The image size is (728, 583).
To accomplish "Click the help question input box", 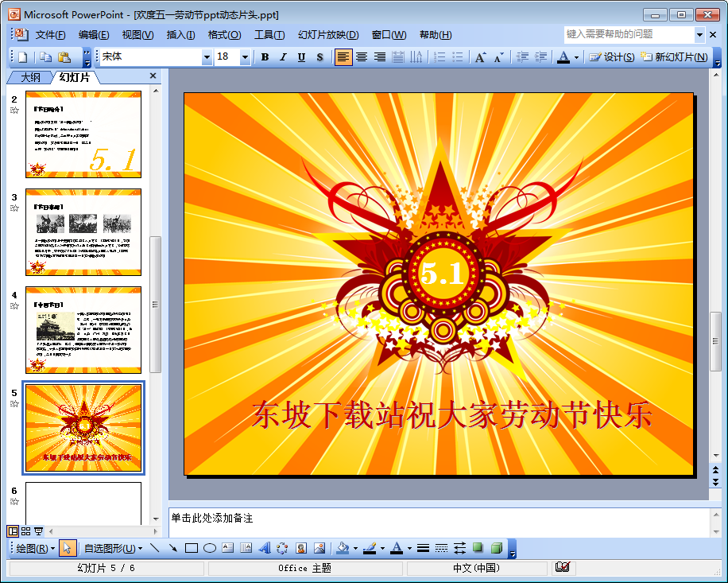I will pyautogui.click(x=629, y=34).
